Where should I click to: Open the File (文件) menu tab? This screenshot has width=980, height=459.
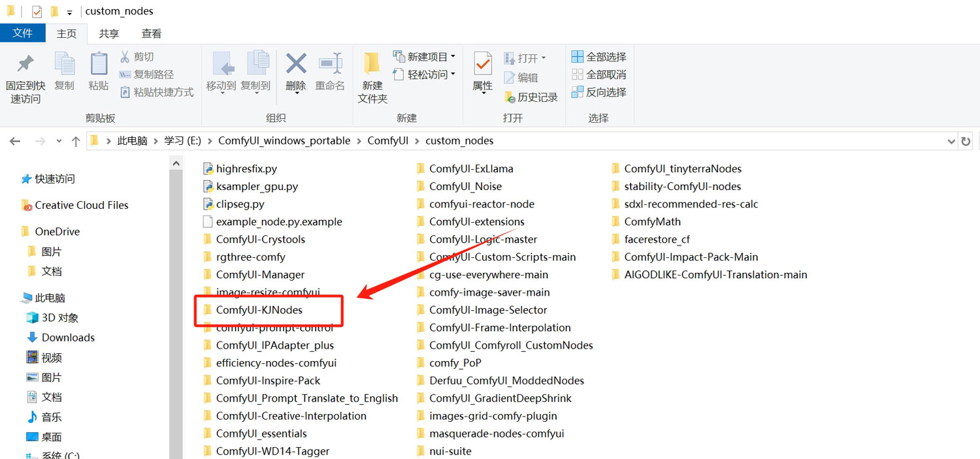[x=23, y=33]
